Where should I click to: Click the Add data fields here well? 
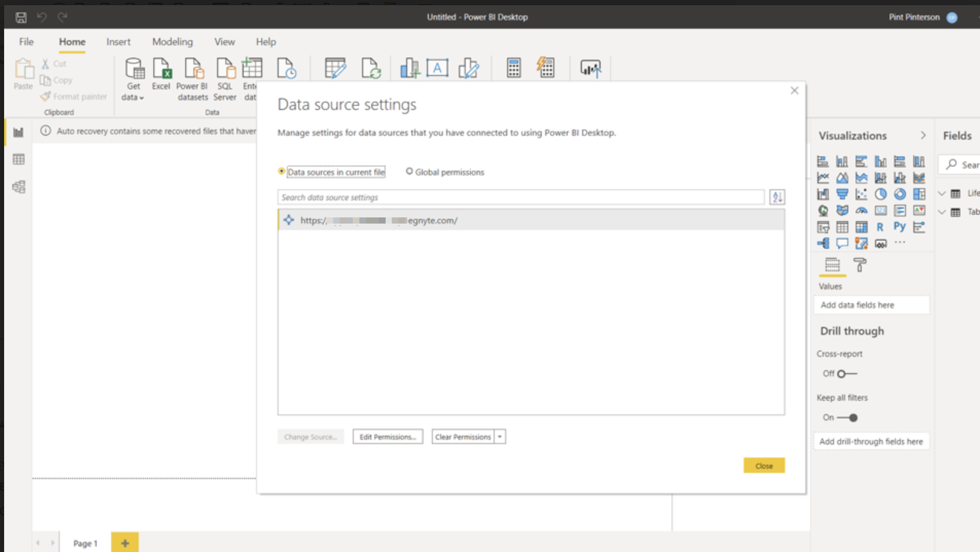[872, 305]
